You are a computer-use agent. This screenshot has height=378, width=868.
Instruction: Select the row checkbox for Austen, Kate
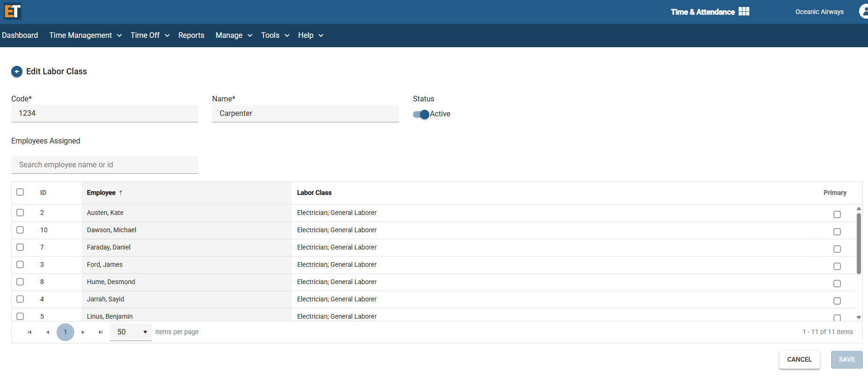point(20,213)
